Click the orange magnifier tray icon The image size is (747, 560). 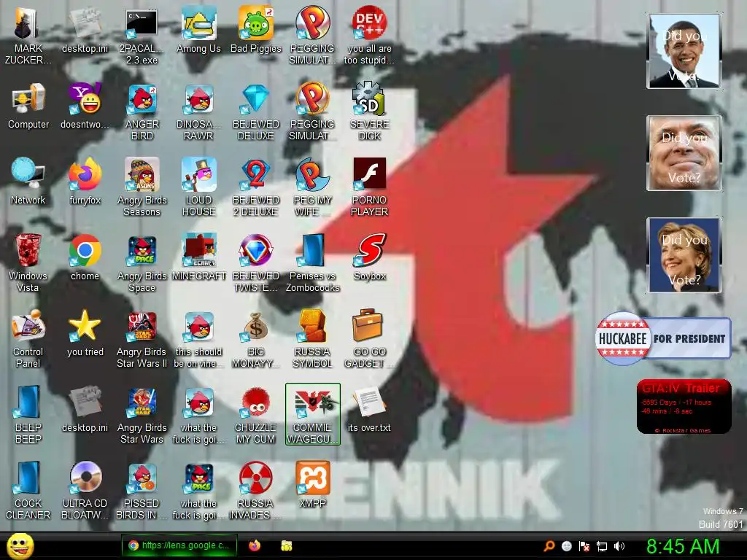[549, 545]
